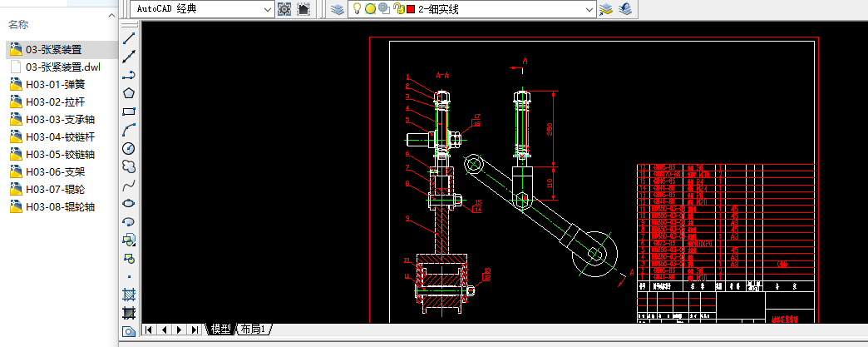This screenshot has height=347, width=868.
Task: Select the Polygon tool
Action: coord(128,93)
